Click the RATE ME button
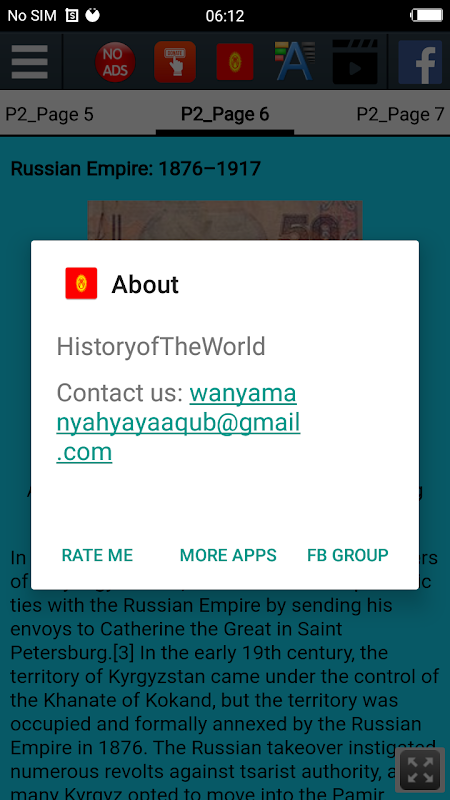450x800 pixels. (x=97, y=555)
